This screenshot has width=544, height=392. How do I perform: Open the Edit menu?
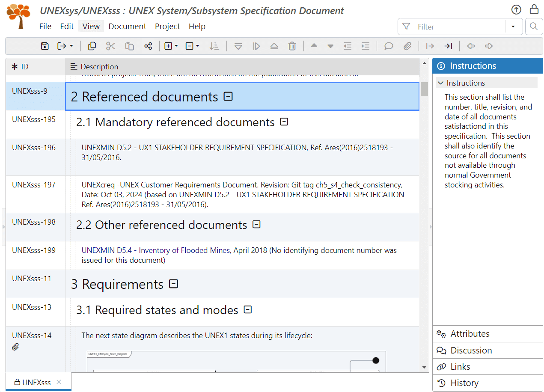[x=67, y=26]
